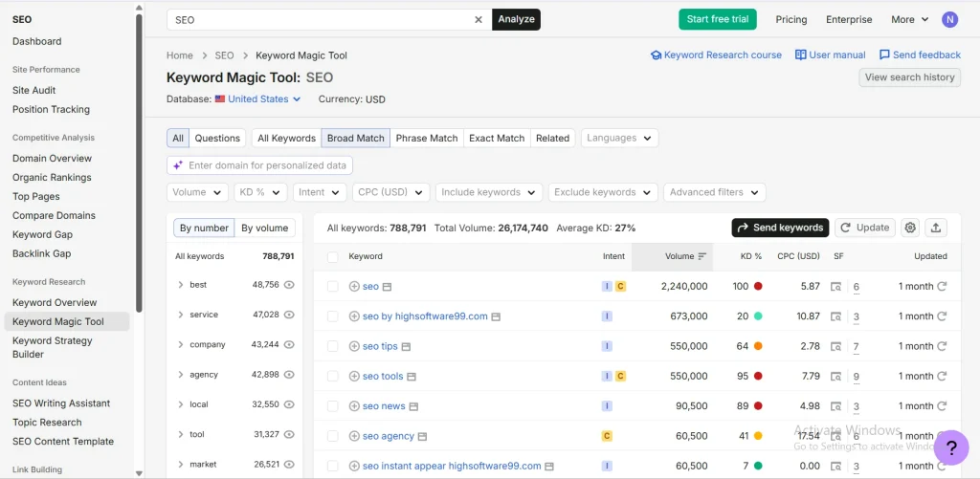The height and width of the screenshot is (479, 980).
Task: Refresh the 'seo tips' row updated icon
Action: 942,346
